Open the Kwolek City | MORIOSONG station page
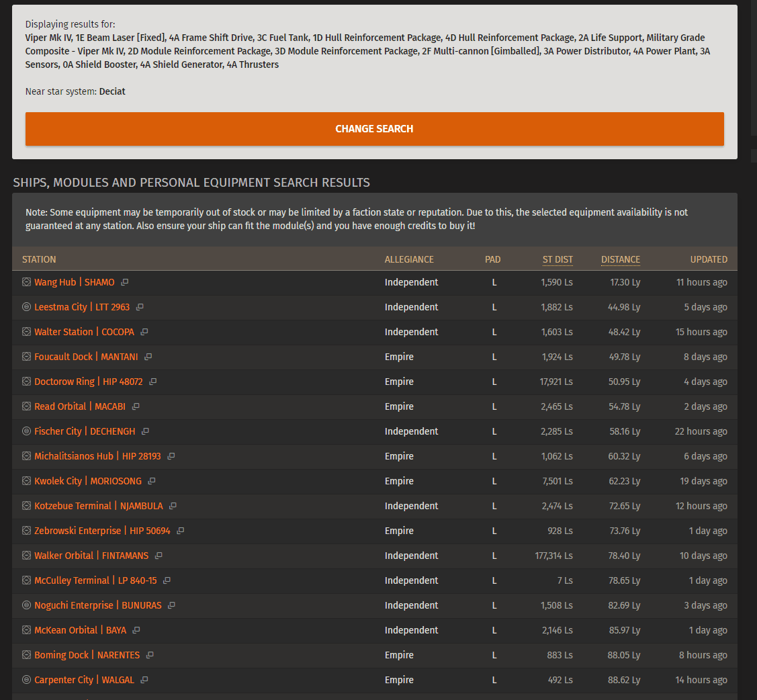757x700 pixels. coord(88,481)
